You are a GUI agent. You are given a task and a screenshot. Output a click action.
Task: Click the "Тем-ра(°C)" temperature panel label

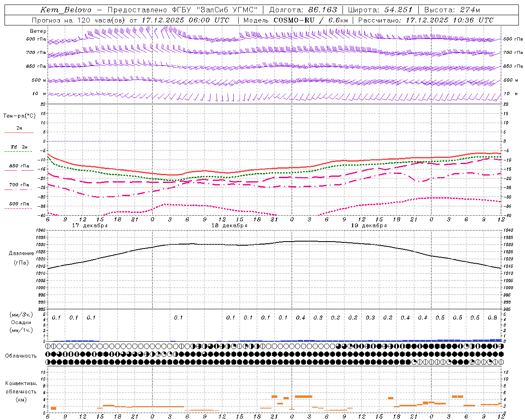click(x=19, y=116)
